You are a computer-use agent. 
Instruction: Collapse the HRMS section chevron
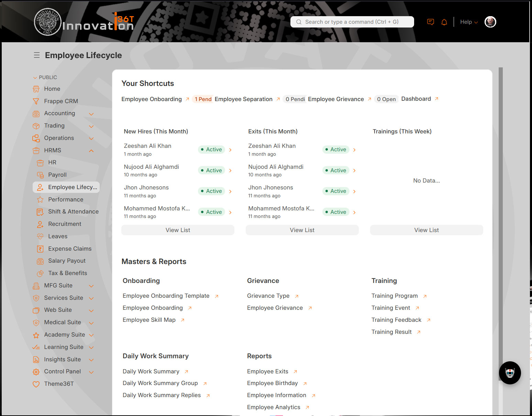91,151
